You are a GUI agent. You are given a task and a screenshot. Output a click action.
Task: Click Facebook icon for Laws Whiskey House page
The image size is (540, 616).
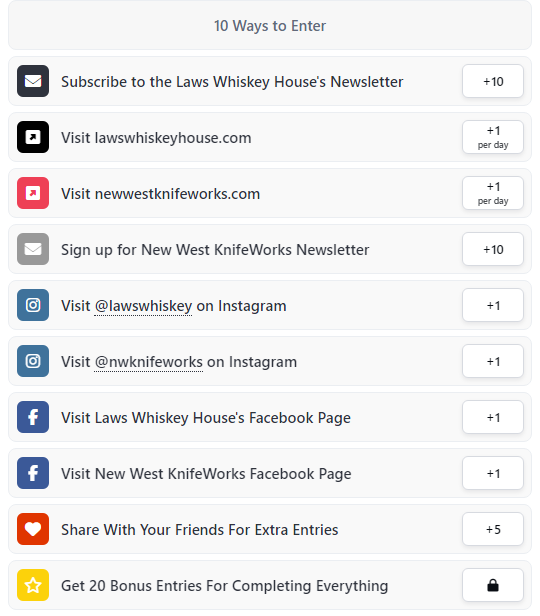click(33, 417)
